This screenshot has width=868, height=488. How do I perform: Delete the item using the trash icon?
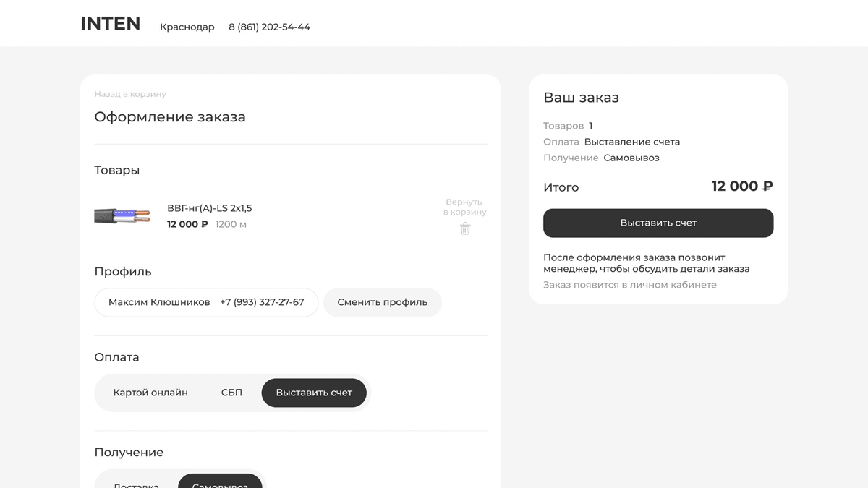coord(465,228)
